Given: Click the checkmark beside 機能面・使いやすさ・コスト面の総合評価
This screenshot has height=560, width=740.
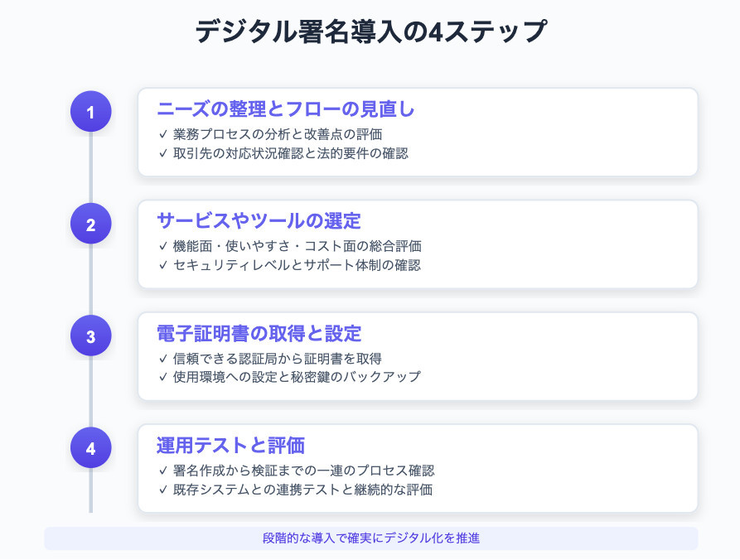Looking at the screenshot, I should click(x=162, y=245).
